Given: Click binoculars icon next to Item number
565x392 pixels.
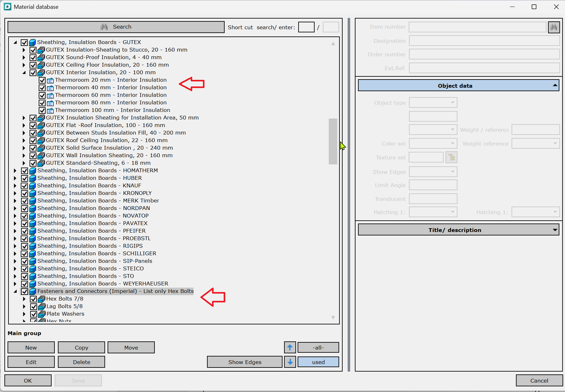Looking at the screenshot, I should tap(554, 27).
